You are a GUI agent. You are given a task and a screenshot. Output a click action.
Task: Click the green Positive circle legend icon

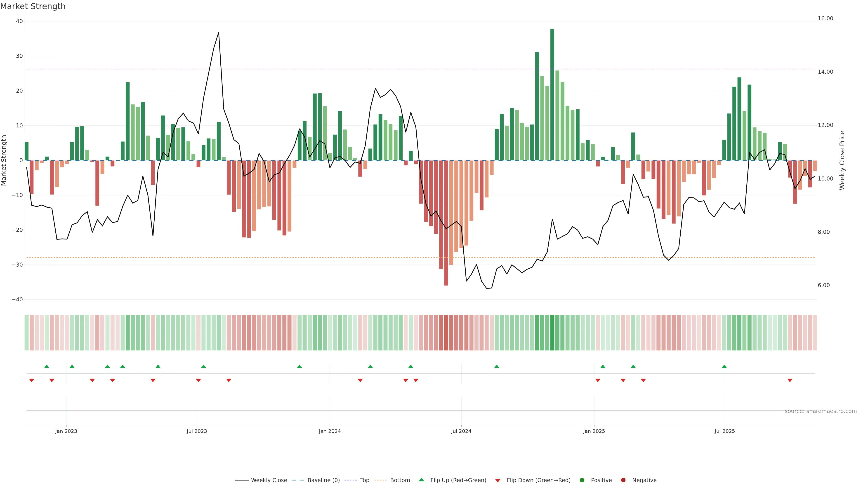click(x=582, y=480)
